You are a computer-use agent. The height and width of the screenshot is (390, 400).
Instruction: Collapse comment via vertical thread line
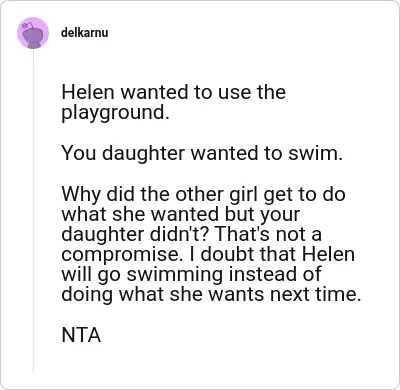[x=33, y=211]
